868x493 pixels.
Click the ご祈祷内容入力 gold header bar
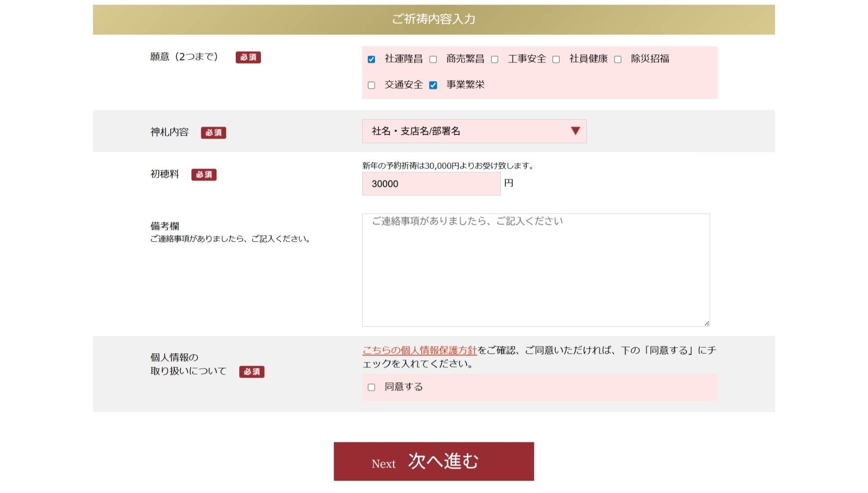tap(433, 19)
